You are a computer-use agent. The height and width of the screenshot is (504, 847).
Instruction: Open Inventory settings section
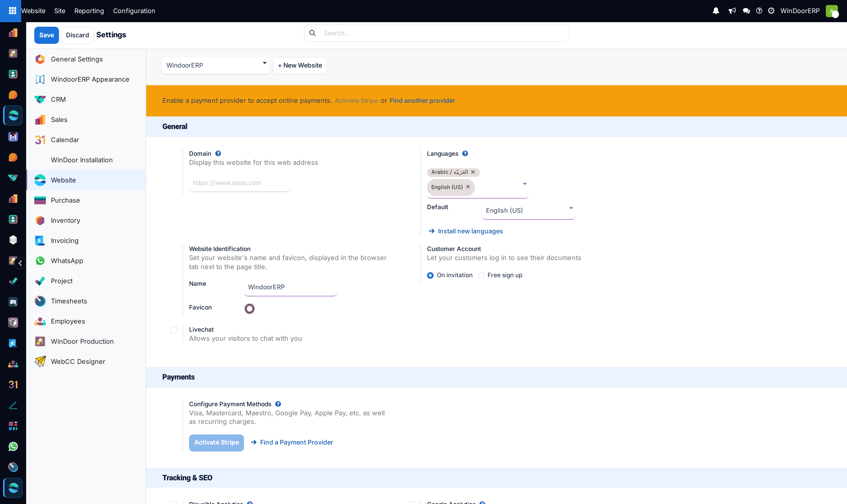point(86,220)
